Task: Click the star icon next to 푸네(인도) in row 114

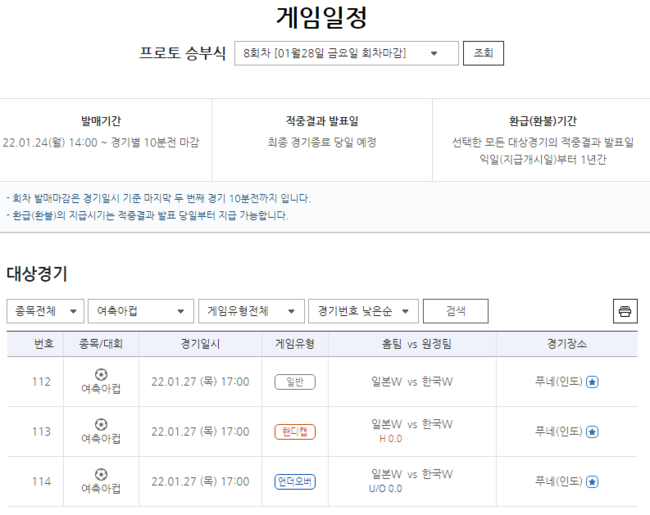Action: 592,482
